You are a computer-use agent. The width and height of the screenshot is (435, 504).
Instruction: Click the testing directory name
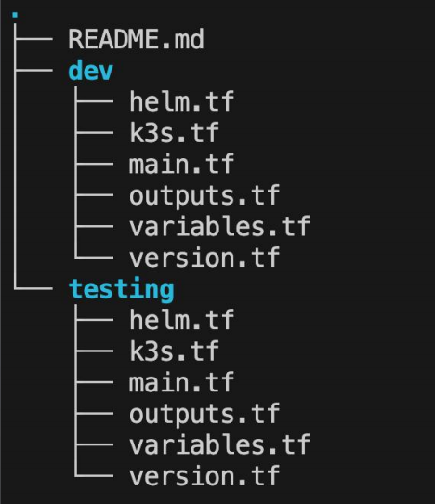tap(121, 289)
